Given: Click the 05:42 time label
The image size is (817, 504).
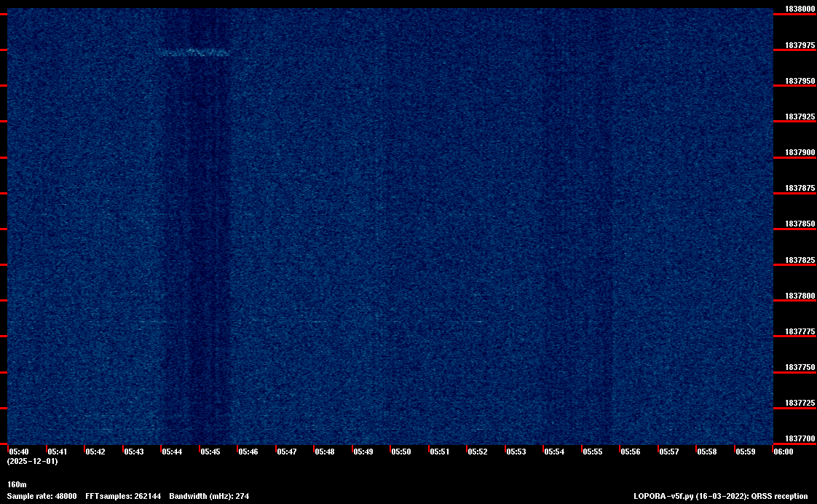Looking at the screenshot, I should point(95,452).
